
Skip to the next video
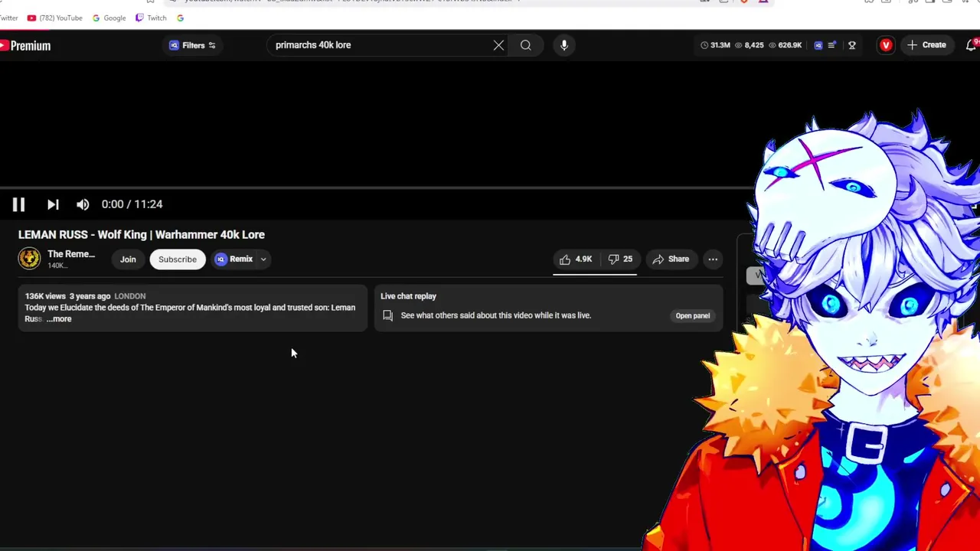pos(53,204)
